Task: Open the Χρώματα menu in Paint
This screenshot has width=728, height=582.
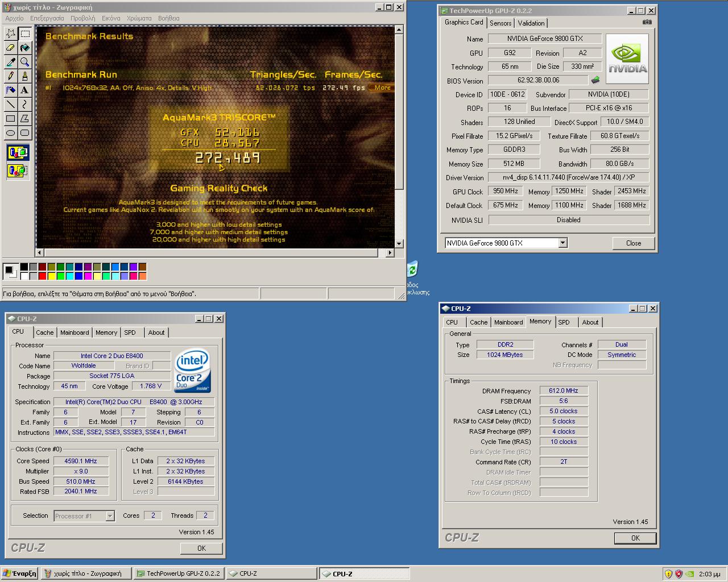Action: [139, 18]
